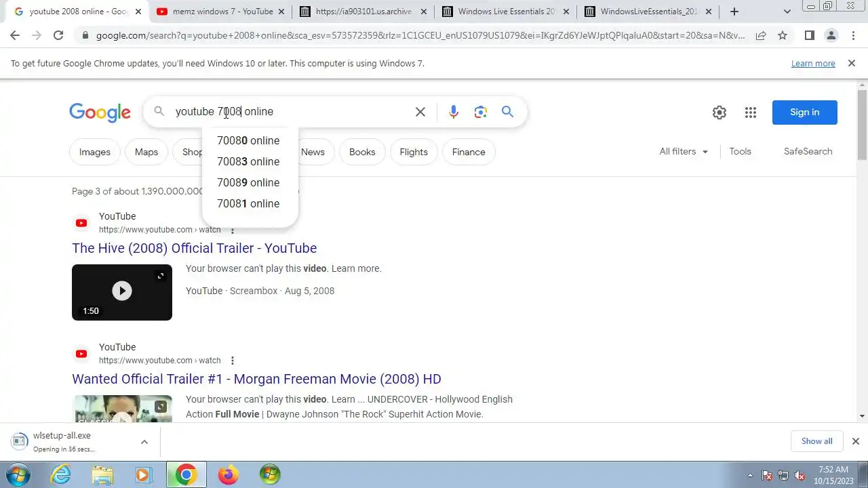Play The Hive video thumbnail

click(x=122, y=292)
